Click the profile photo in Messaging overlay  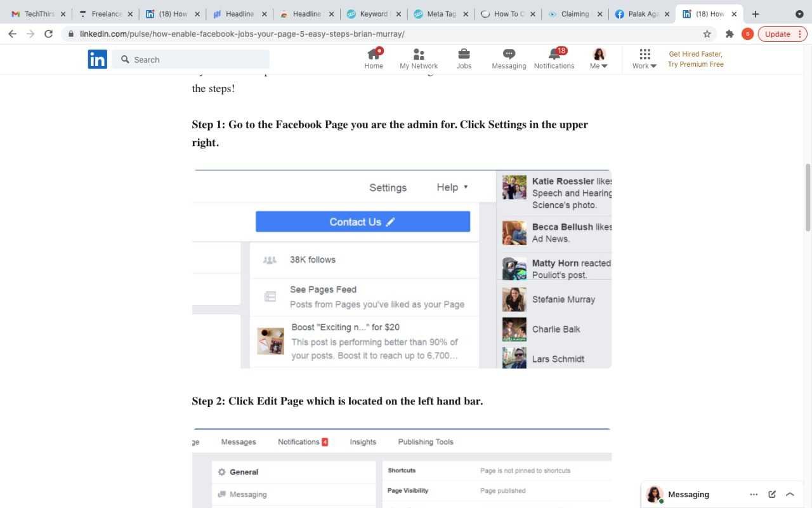point(655,494)
